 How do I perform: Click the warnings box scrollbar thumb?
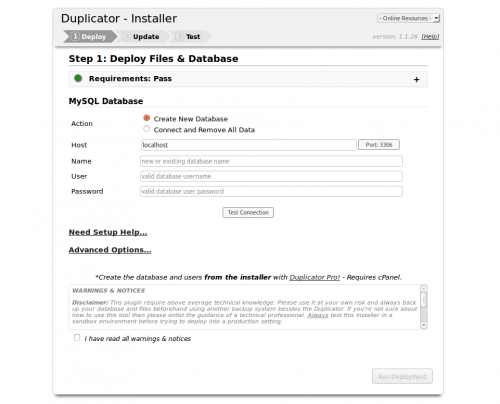point(424,300)
